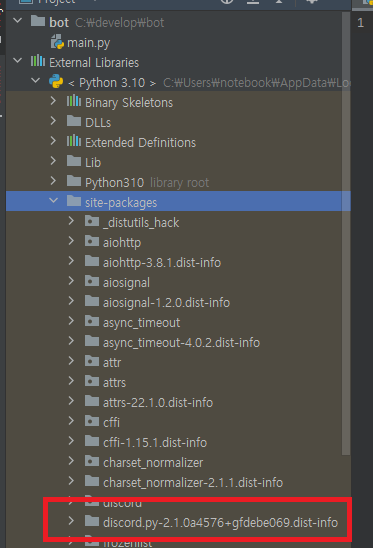373x548 pixels.
Task: Select the '< Python 3.10 >' label
Action: click(x=112, y=83)
